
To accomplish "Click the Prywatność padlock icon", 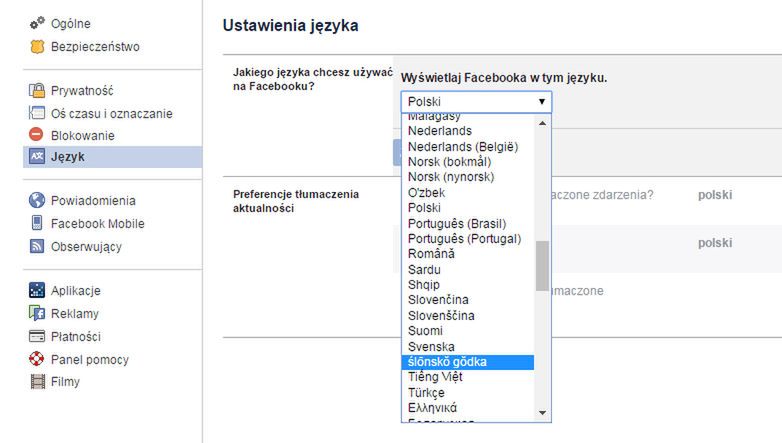I will tap(37, 91).
